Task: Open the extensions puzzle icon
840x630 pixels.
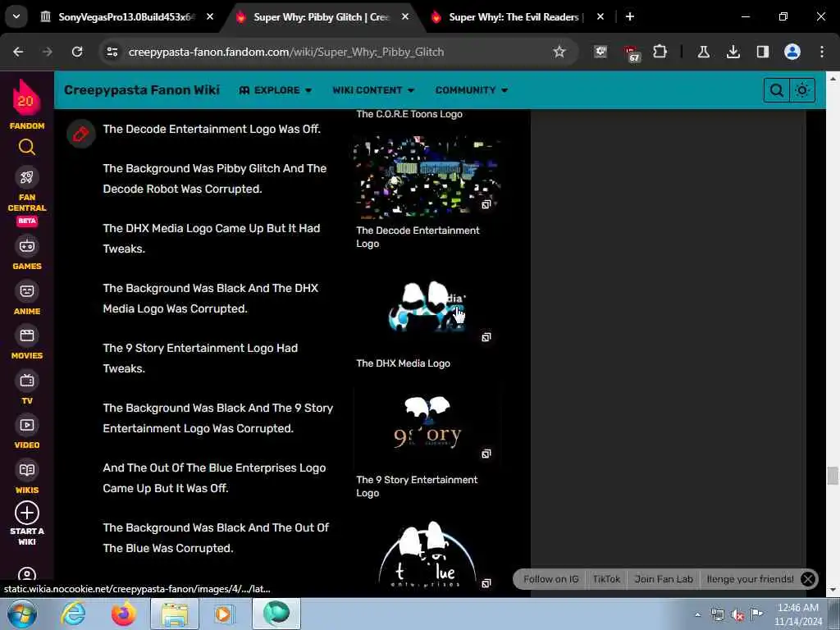Action: [x=660, y=52]
